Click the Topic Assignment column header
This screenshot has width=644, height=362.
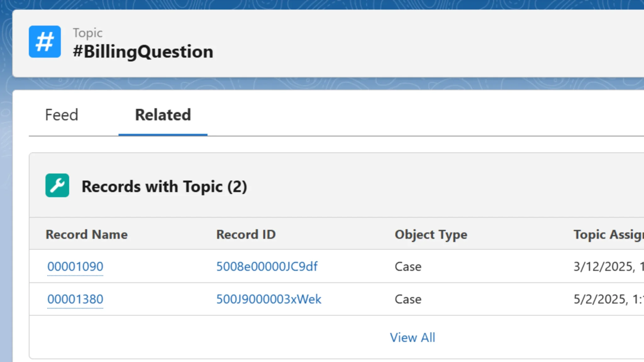[608, 234]
